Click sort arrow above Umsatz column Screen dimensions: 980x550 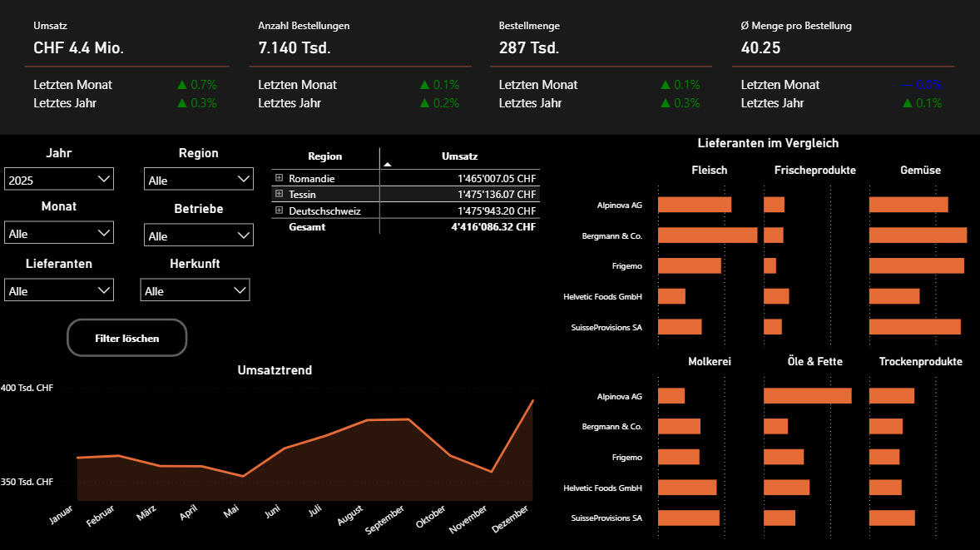pos(387,165)
